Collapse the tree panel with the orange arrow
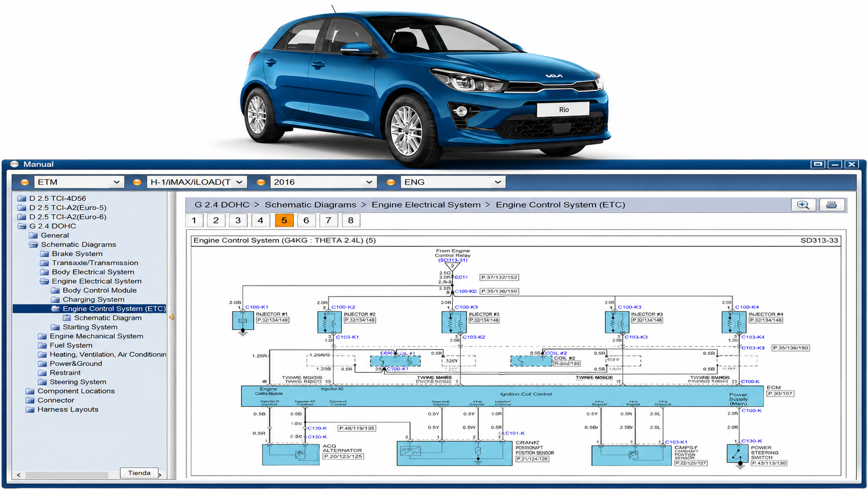Screen dimensions: 868x489 click(171, 317)
